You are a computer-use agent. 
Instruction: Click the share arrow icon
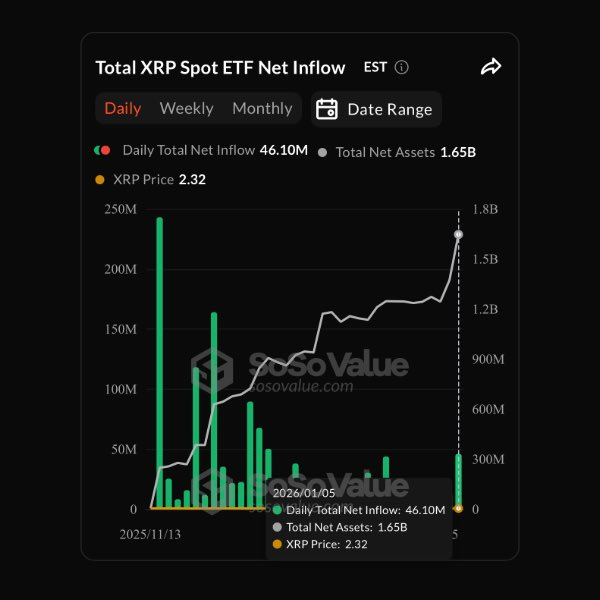click(490, 67)
